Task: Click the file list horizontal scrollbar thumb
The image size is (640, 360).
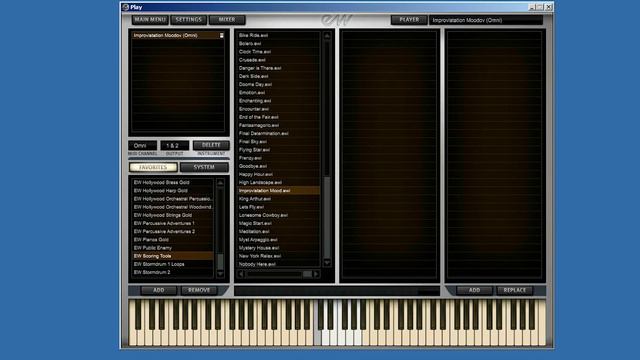Action: click(307, 274)
